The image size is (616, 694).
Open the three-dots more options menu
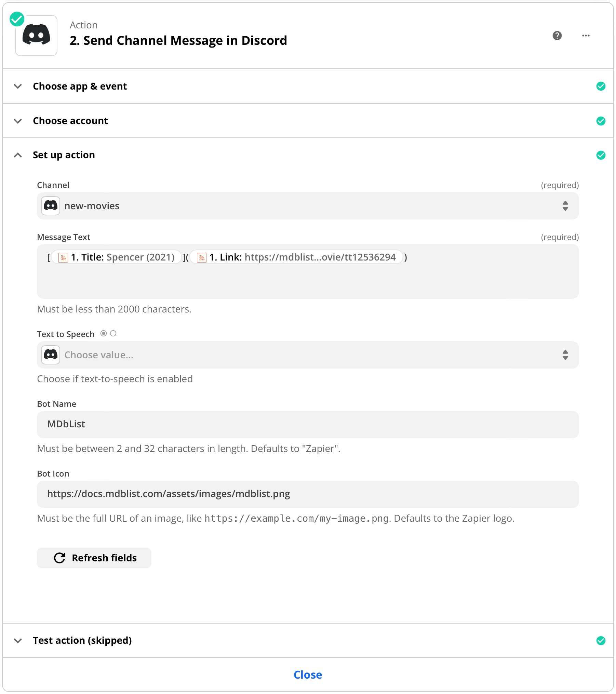point(586,36)
